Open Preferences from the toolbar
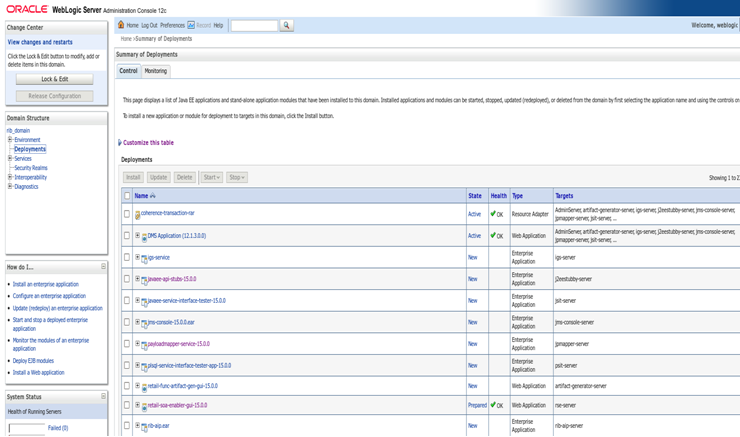The image size is (740, 437). (172, 25)
